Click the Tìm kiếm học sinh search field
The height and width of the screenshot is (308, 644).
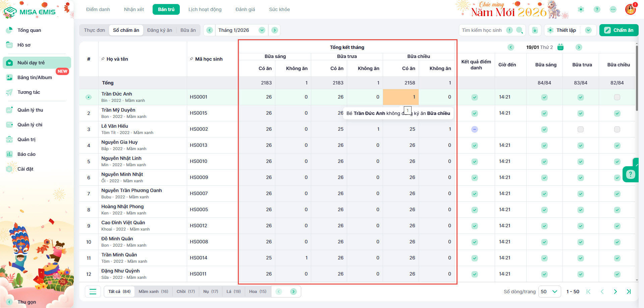click(482, 30)
